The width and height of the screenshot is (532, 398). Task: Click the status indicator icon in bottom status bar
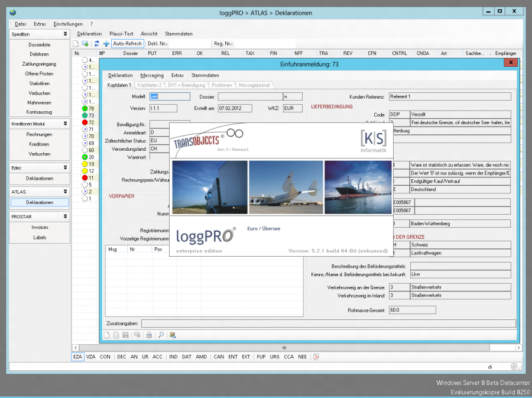514,367
